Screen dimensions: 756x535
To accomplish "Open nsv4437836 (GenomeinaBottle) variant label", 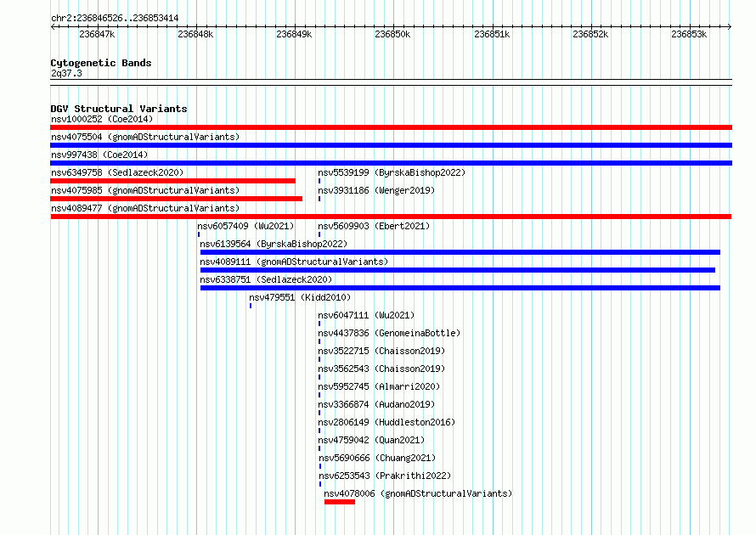I will 389,333.
